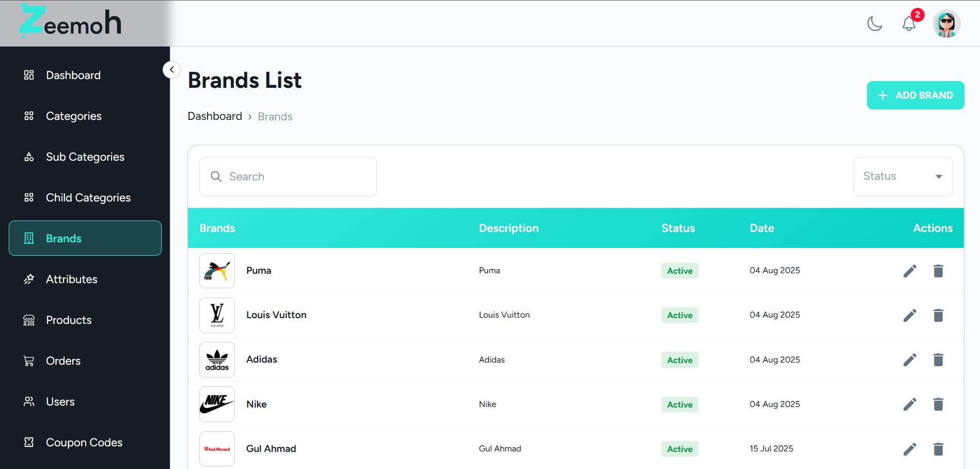Navigate to Sub Categories
The height and width of the screenshot is (469, 980).
coord(85,157)
